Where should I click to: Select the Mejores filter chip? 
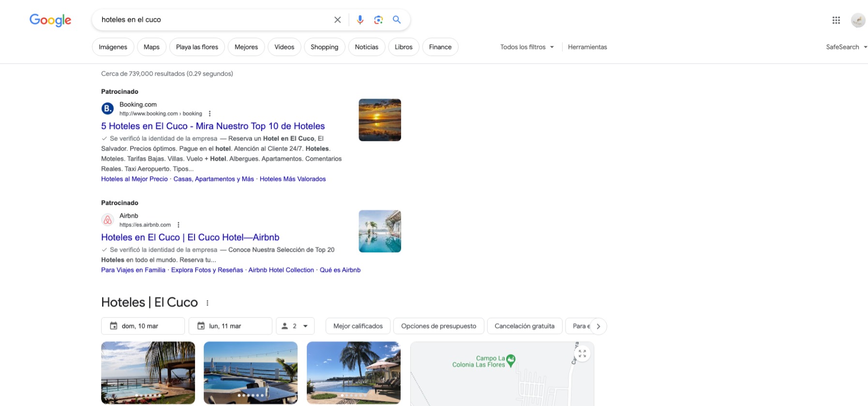[246, 47]
